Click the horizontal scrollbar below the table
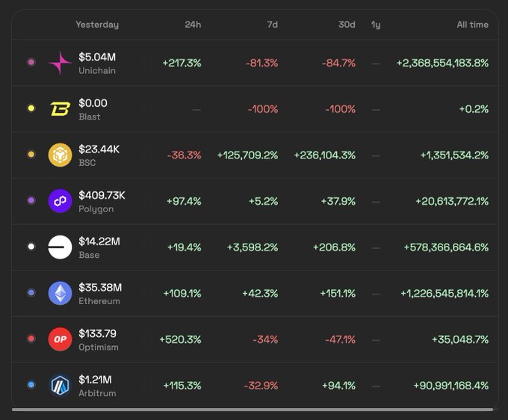508x420 pixels. click(253, 410)
